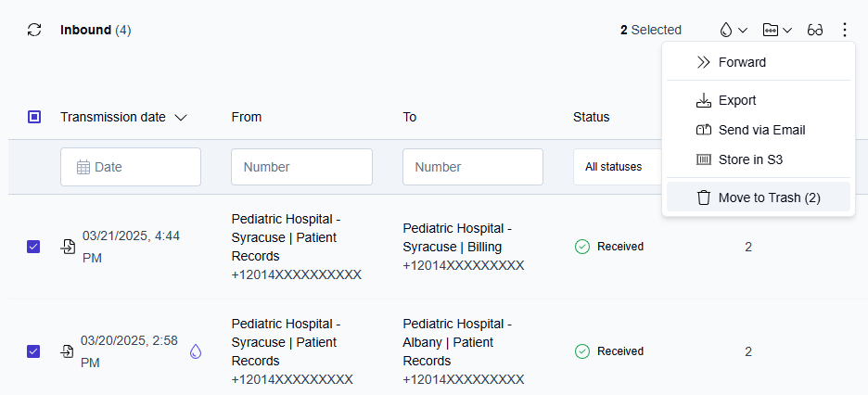Click Send via Email option

click(x=760, y=130)
